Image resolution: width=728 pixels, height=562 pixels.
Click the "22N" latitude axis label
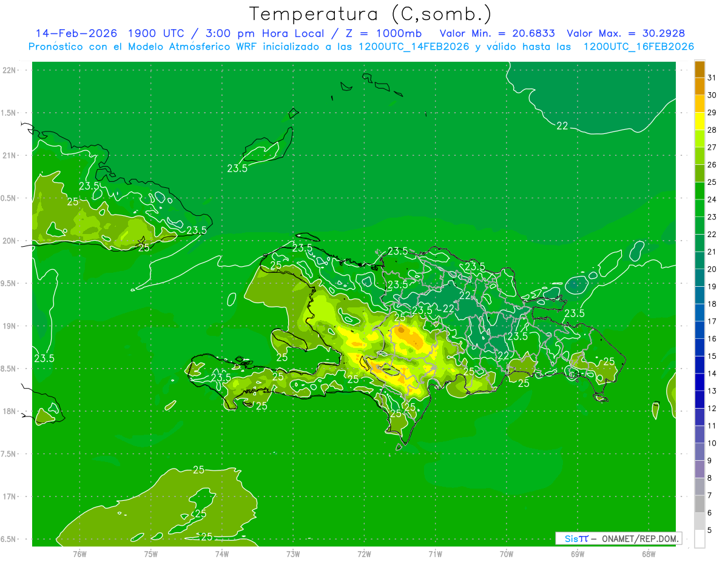point(10,70)
